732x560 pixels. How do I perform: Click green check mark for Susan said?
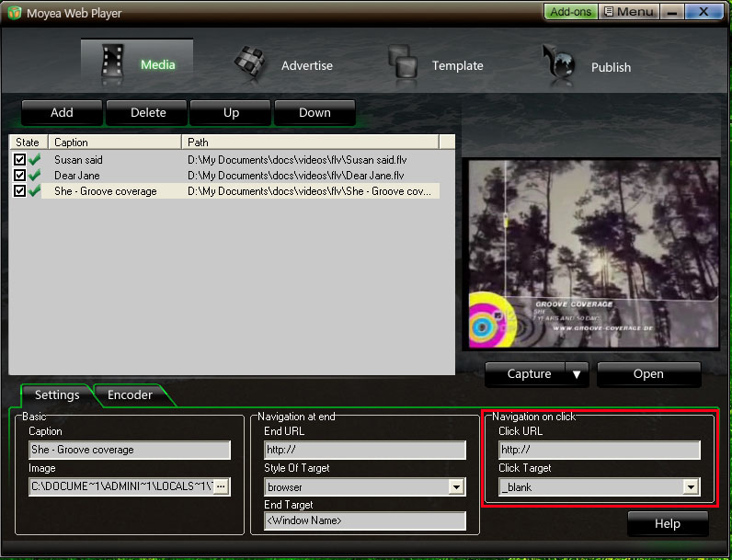(x=34, y=160)
